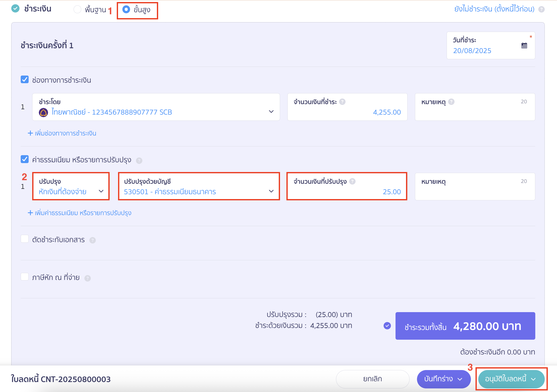Click help icon beside first หมายเหตุ field
This screenshot has width=557, height=392.
[x=451, y=102]
